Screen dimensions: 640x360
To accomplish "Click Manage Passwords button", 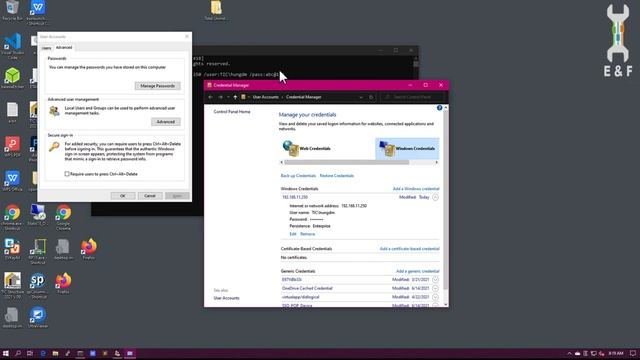I will 158,86.
